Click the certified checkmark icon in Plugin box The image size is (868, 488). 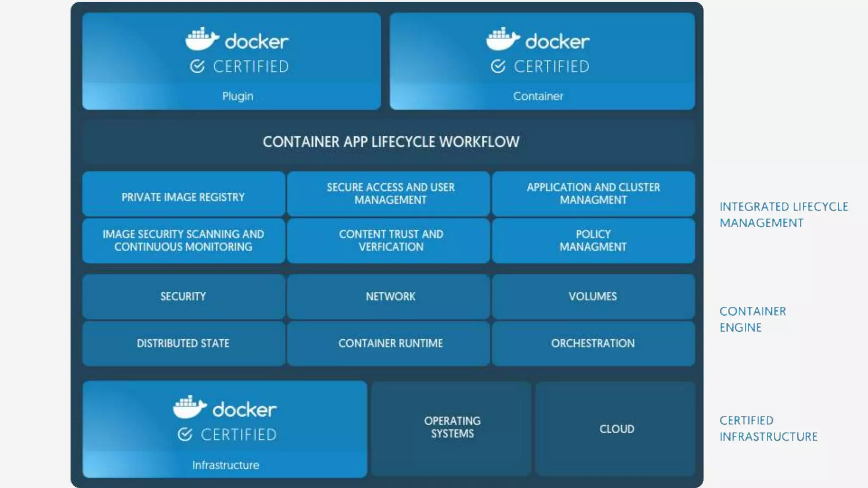coord(198,67)
